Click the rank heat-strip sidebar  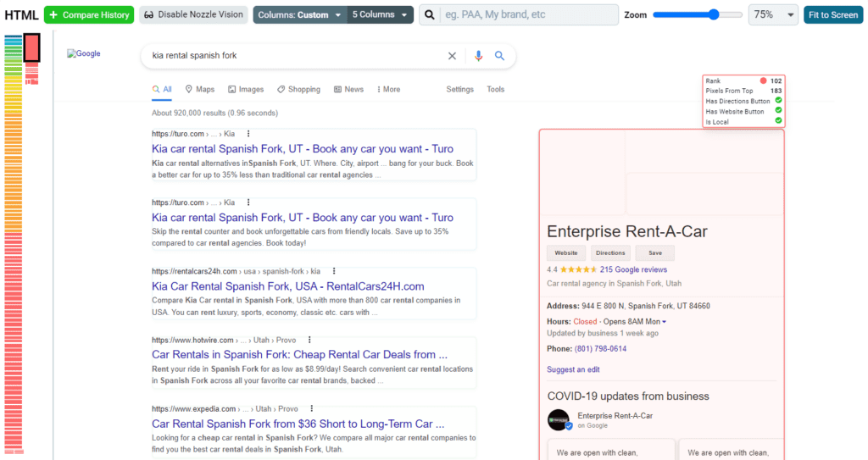14,244
